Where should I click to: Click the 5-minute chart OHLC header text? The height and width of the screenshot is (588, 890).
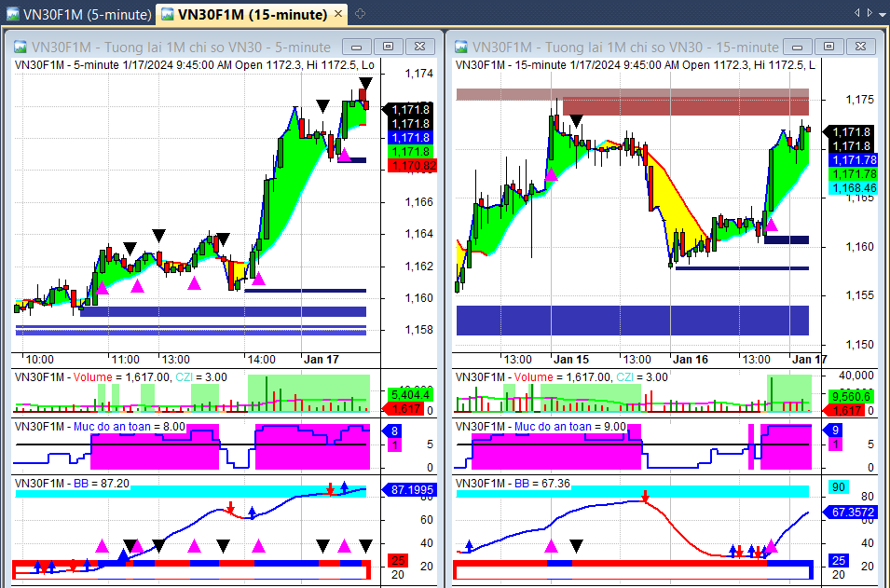click(195, 64)
